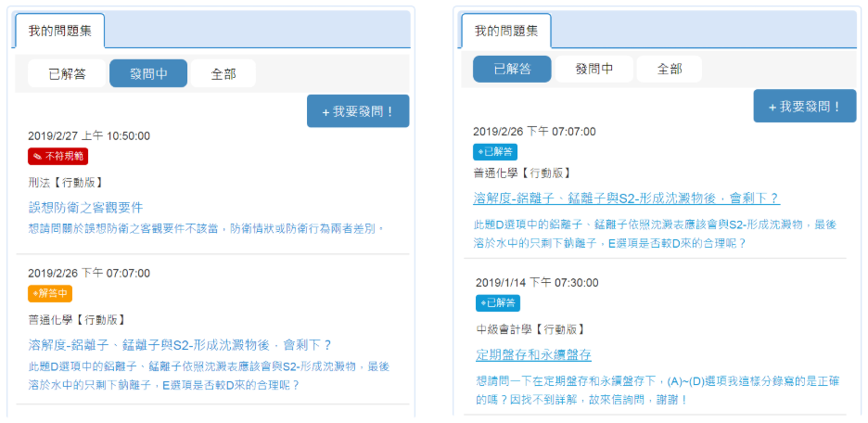Click the red 不符規範 status badge
The height and width of the screenshot is (423, 868).
point(58,156)
